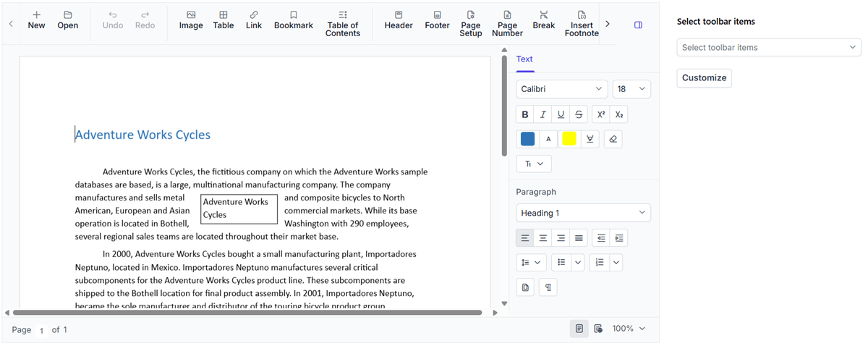The width and height of the screenshot is (868, 346).
Task: Open the highlight color dropdown arrow
Action: [x=590, y=139]
